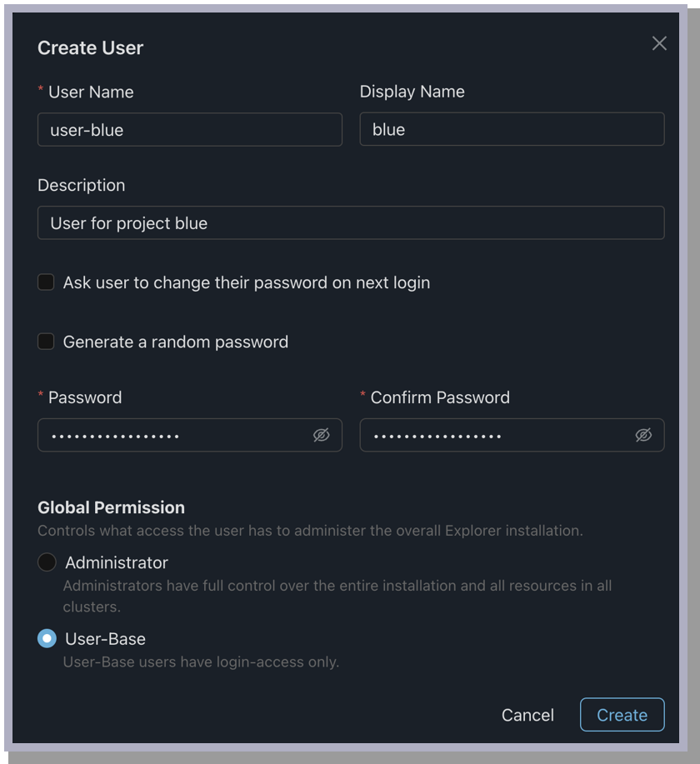The image size is (700, 764).
Task: Click inside the Password input box
Action: pyautogui.click(x=175, y=435)
